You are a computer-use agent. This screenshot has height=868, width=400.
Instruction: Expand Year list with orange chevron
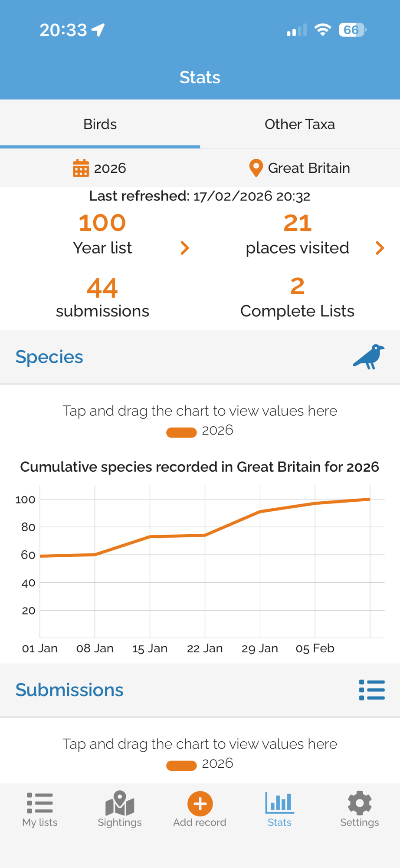(x=185, y=248)
